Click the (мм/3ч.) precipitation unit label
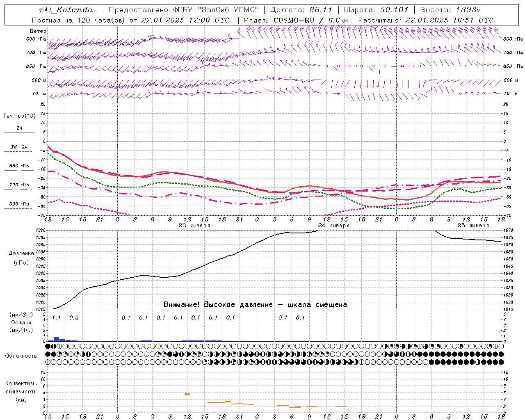The width and height of the screenshot is (525, 420). [21, 315]
